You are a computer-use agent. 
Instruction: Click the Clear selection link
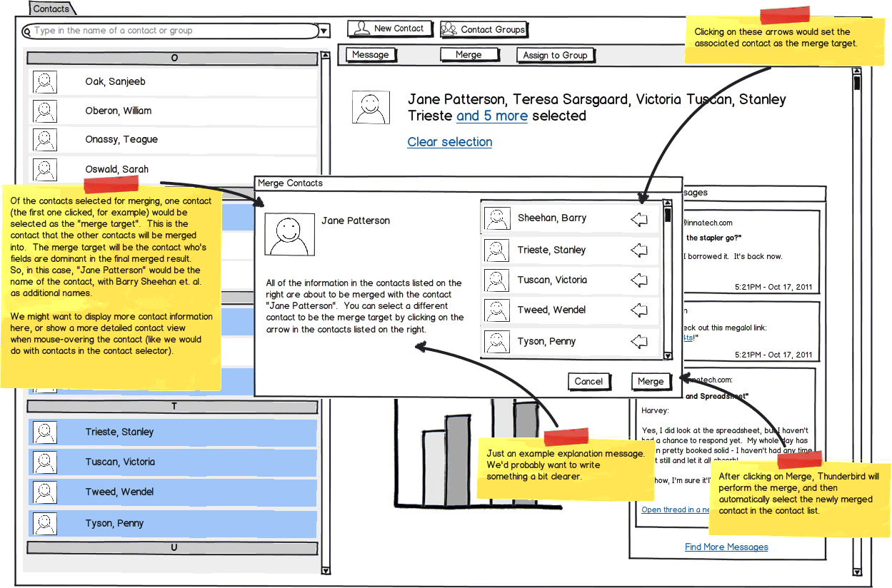tap(449, 142)
